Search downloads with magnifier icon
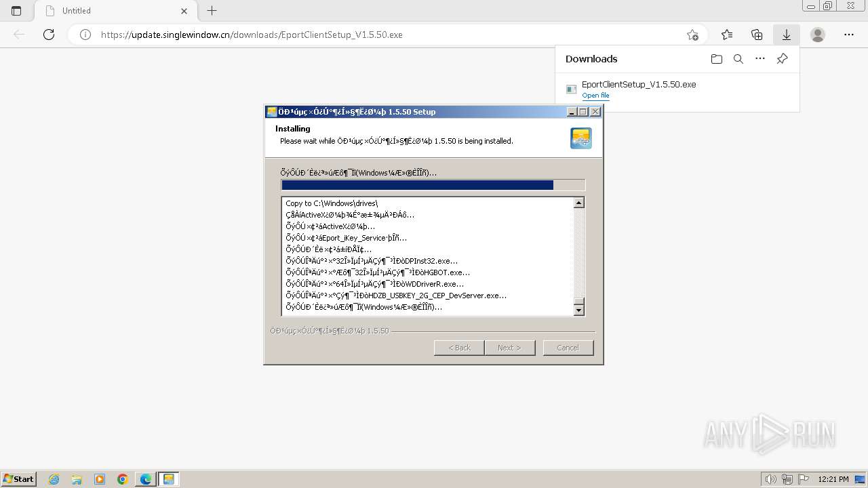 pos(738,59)
